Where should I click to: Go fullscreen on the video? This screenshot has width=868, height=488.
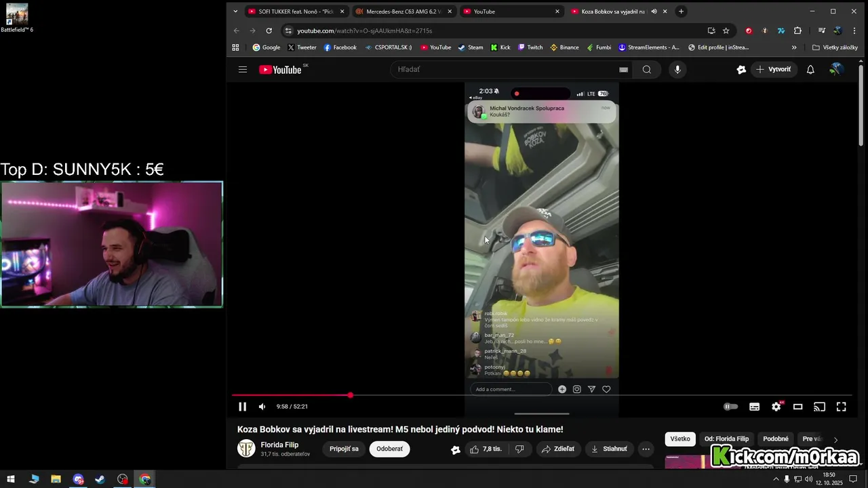[x=841, y=407]
